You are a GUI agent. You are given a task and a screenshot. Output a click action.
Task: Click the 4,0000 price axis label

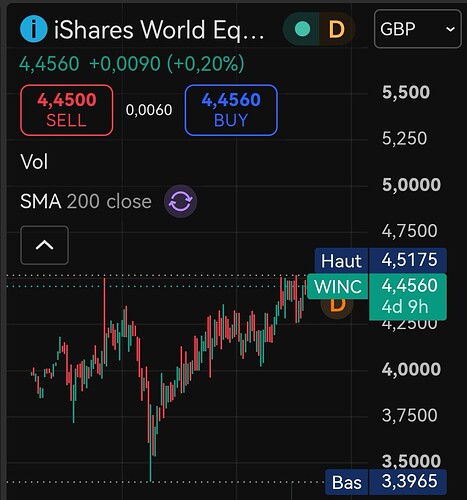pos(411,369)
